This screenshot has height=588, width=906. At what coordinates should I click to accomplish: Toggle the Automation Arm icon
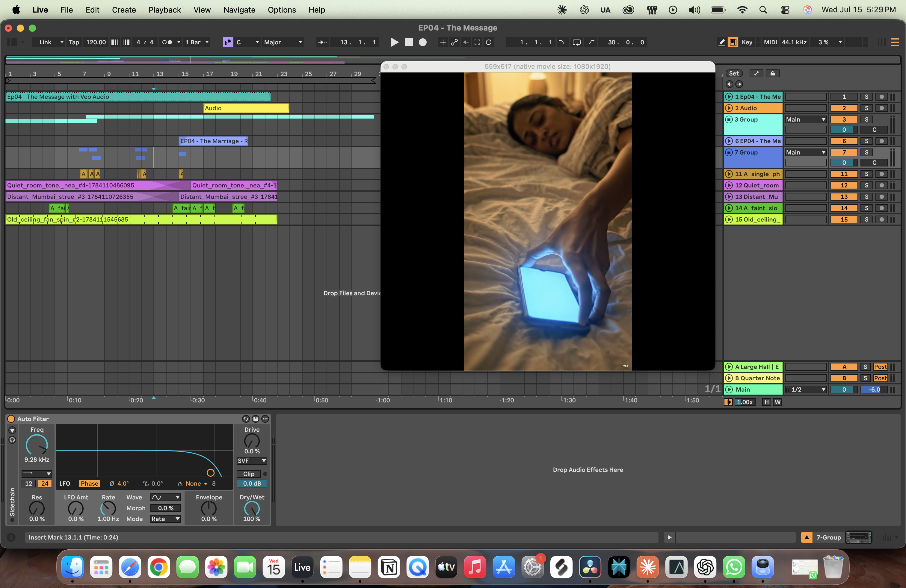454,42
